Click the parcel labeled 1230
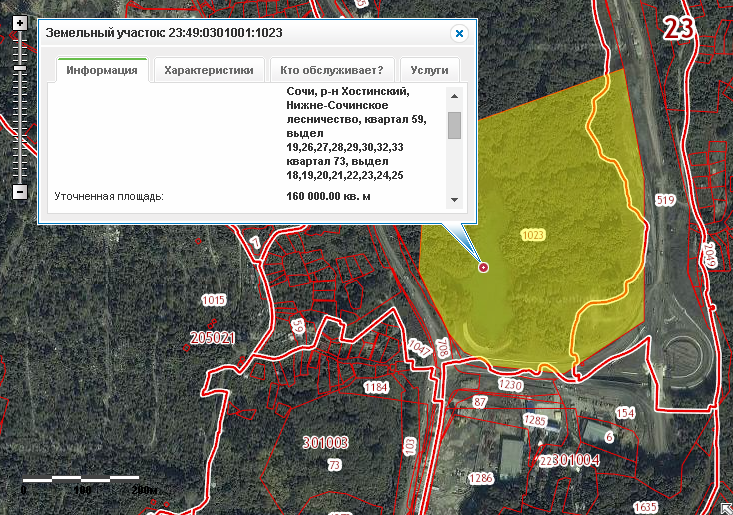The height and width of the screenshot is (515, 733). pyautogui.click(x=510, y=385)
